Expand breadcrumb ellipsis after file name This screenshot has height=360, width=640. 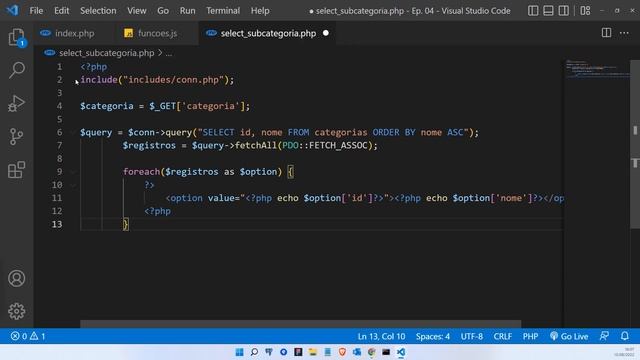(169, 53)
